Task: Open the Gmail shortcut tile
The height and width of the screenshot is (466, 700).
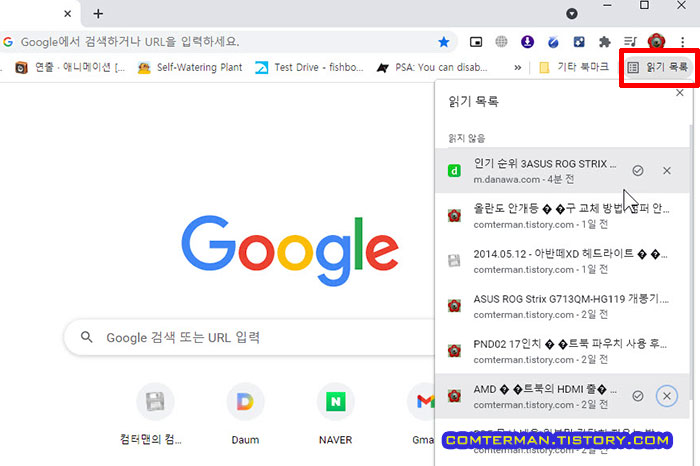Action: coord(421,414)
